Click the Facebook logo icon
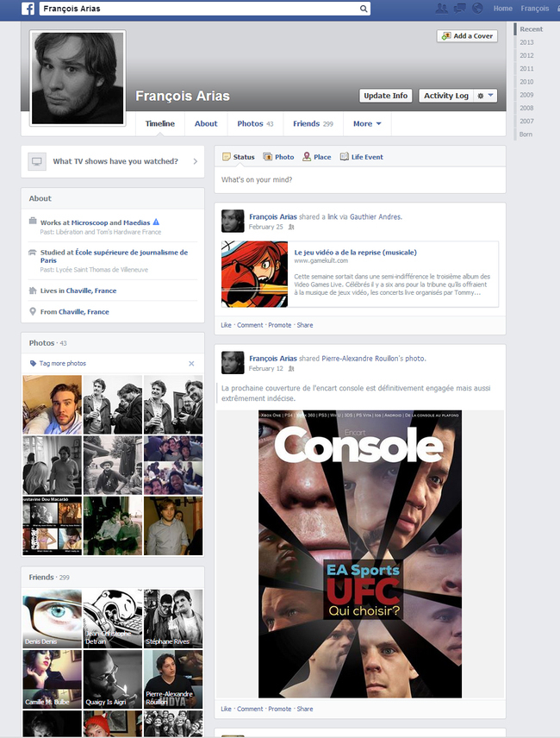 pyautogui.click(x=28, y=9)
